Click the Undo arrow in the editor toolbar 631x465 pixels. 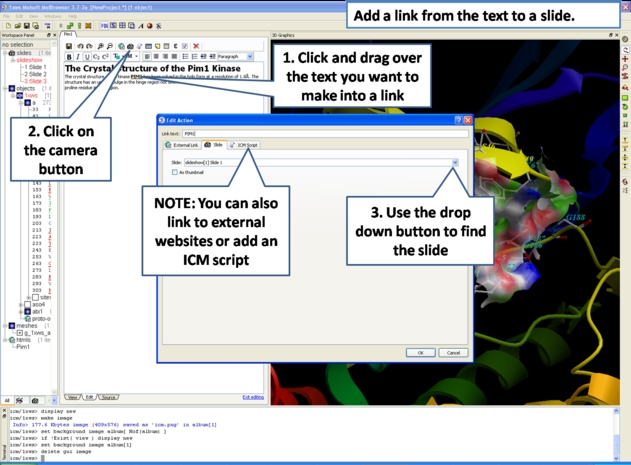(82, 46)
